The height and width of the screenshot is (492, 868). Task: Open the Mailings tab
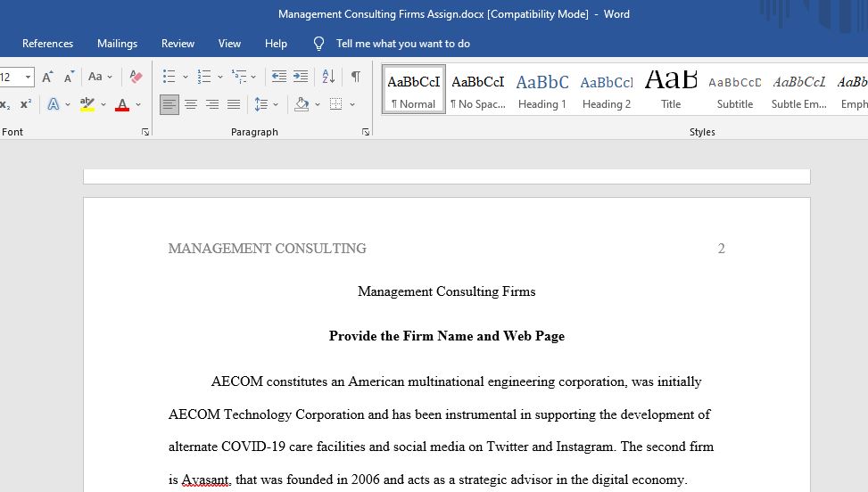pyautogui.click(x=118, y=44)
